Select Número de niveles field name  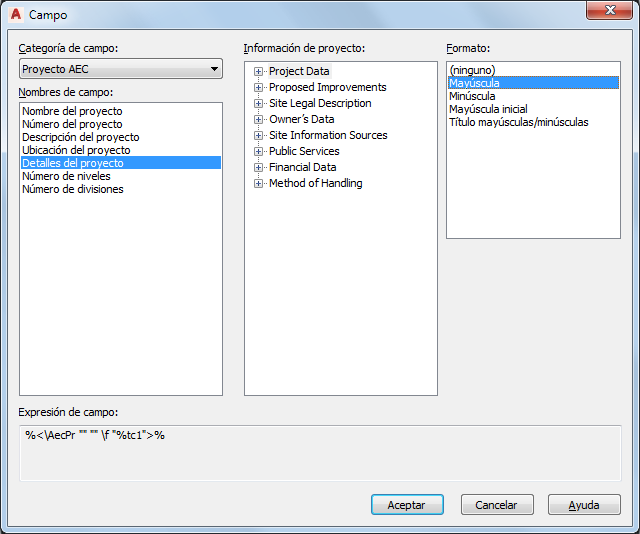click(x=66, y=176)
